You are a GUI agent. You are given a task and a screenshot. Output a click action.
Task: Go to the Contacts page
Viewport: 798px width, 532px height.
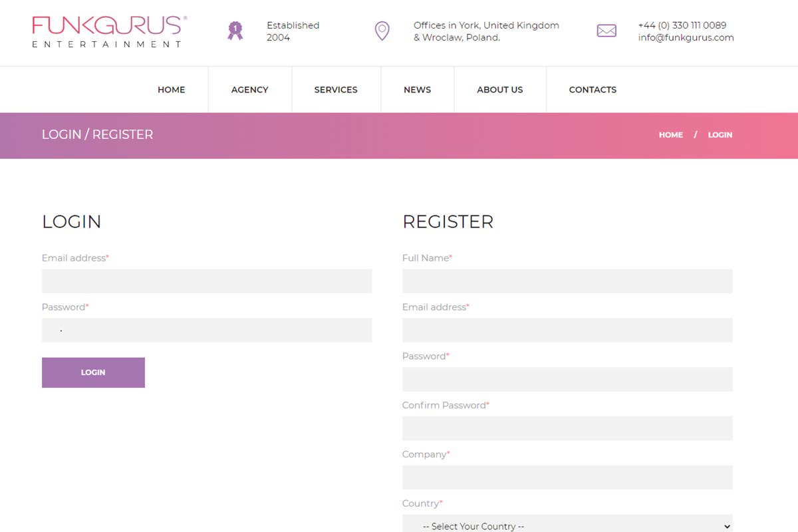pyautogui.click(x=593, y=90)
